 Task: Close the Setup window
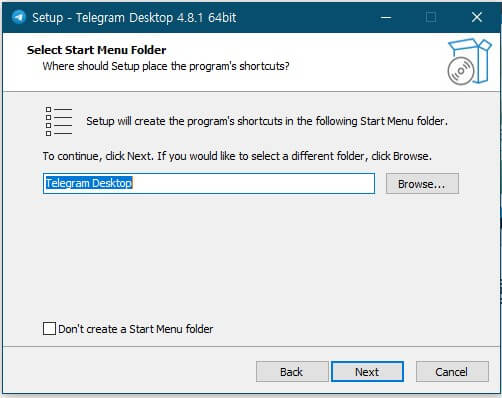(x=477, y=17)
